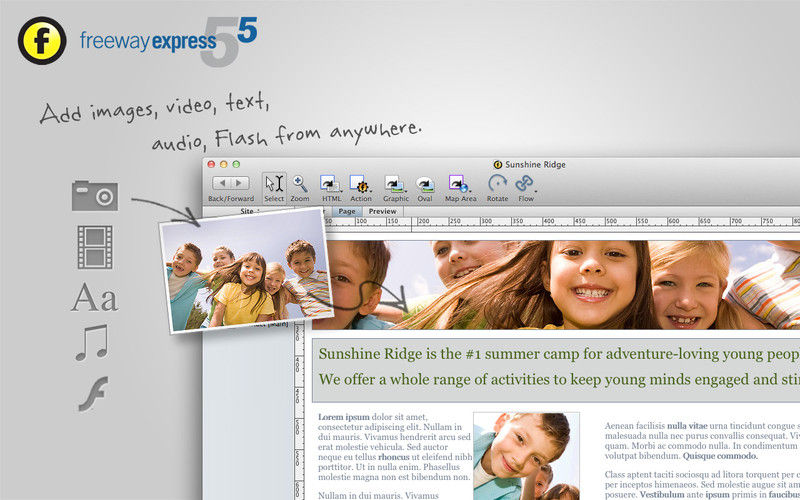
Task: Go back with the left arrow button
Action: 222,183
